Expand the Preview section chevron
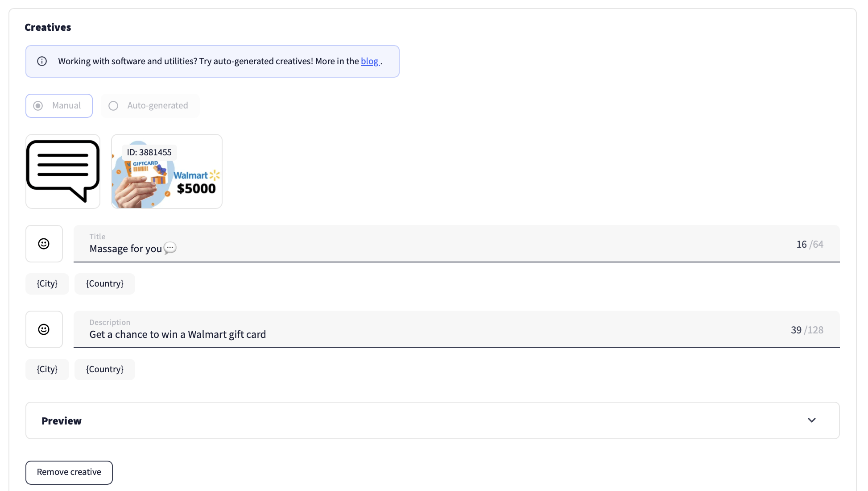This screenshot has width=868, height=491. 812,420
